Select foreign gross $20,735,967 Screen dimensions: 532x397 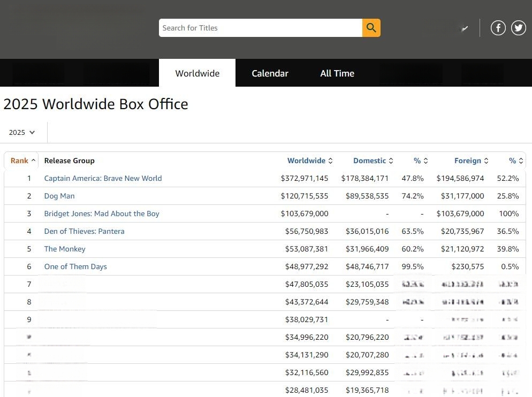point(462,231)
